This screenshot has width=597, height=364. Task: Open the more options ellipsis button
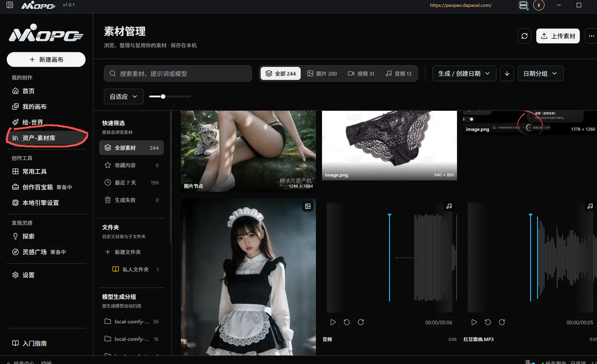click(x=591, y=36)
